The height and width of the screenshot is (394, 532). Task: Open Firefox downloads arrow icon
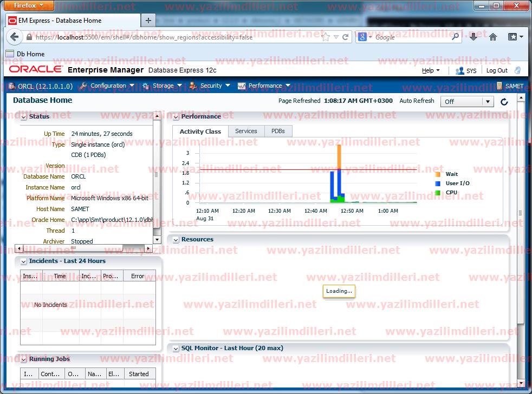click(x=473, y=37)
